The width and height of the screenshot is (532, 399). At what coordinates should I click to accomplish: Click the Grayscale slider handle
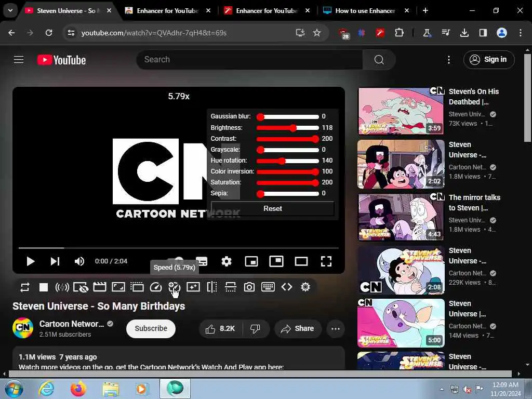[x=260, y=150]
